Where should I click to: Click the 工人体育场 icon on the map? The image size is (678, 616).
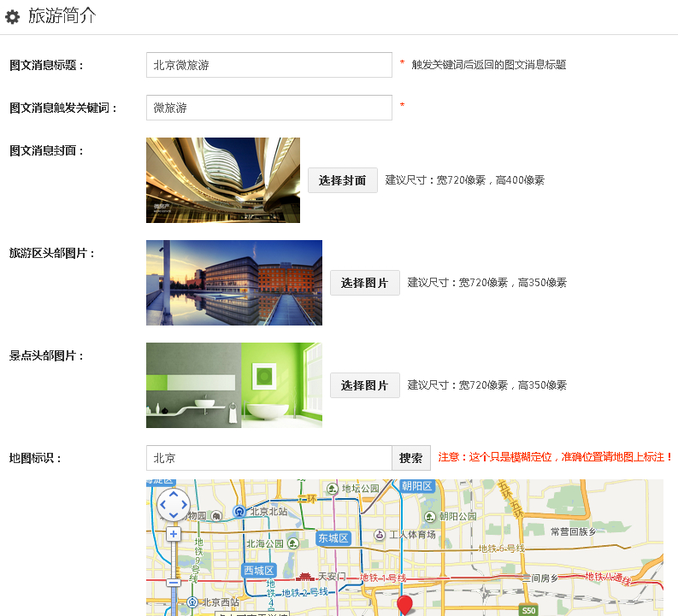[380, 535]
